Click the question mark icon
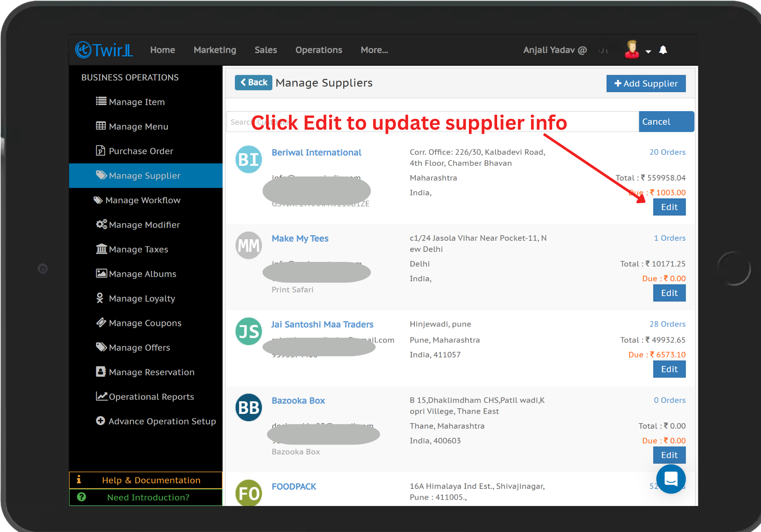The width and height of the screenshot is (761, 532). pos(81,497)
